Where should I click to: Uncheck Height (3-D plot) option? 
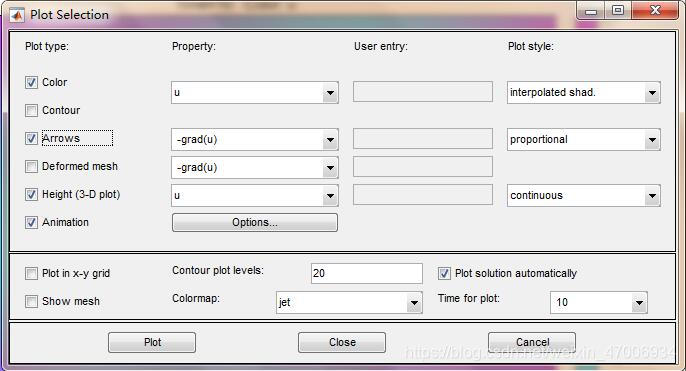[31, 194]
